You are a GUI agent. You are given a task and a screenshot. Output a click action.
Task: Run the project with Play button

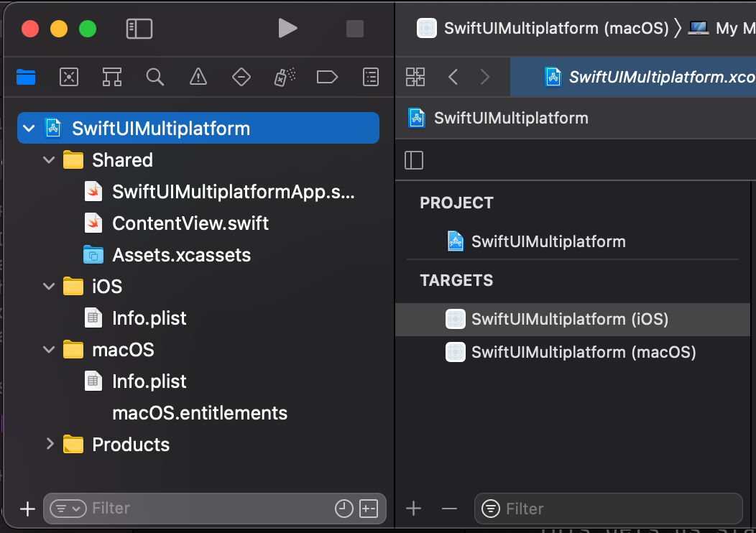[287, 29]
